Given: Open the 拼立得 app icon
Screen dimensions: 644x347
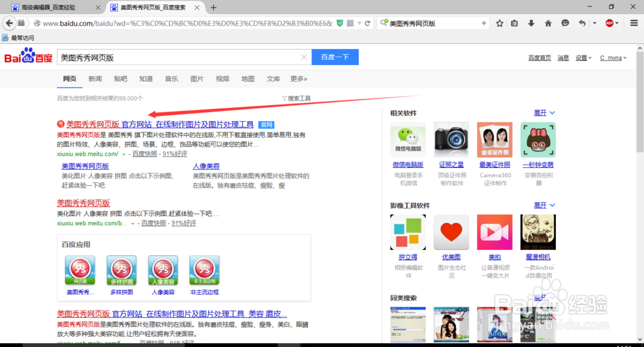Looking at the screenshot, I should click(x=408, y=232).
